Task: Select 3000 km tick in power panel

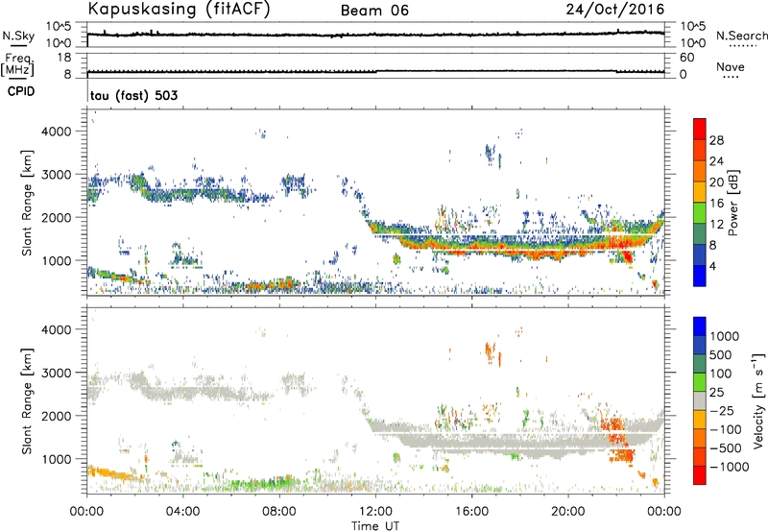Action: pyautogui.click(x=56, y=175)
